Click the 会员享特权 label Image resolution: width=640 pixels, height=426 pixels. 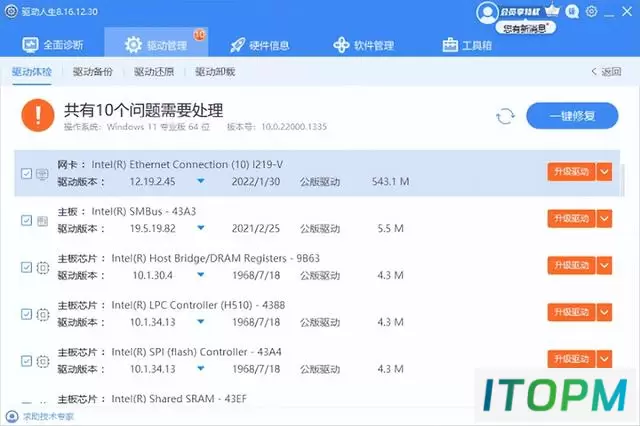pos(520,12)
